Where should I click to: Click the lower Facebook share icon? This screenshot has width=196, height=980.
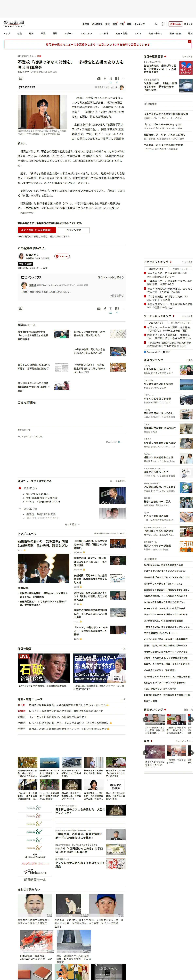tap(105, 309)
